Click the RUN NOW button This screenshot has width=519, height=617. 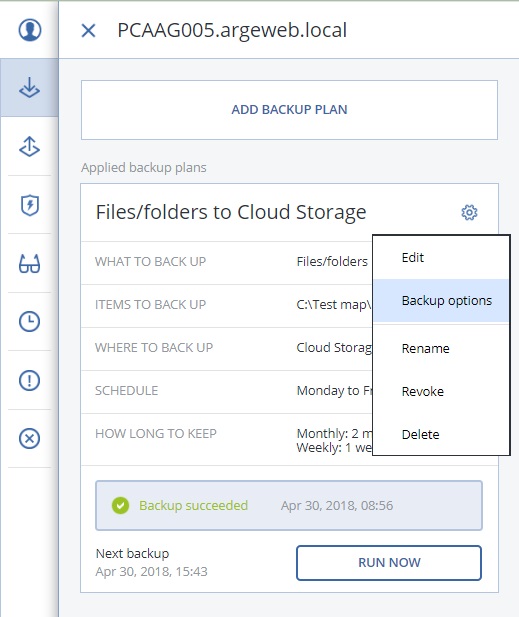click(389, 563)
